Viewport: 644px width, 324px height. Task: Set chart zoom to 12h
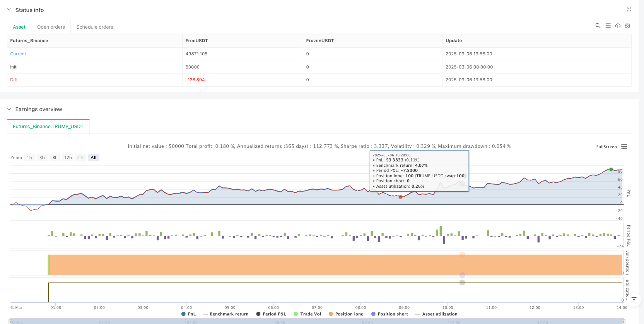[68, 158]
